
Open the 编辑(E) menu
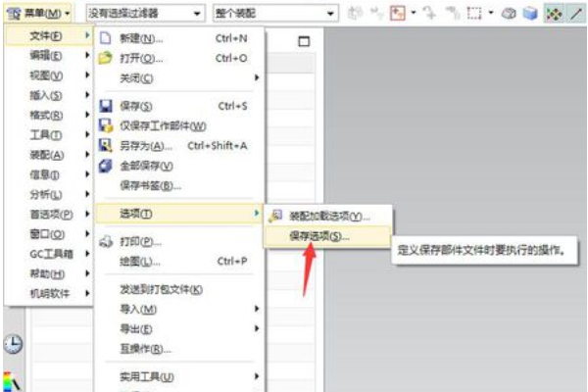coord(49,56)
